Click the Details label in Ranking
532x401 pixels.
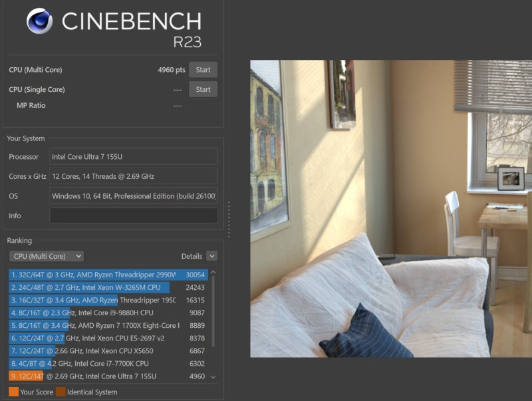tap(192, 257)
